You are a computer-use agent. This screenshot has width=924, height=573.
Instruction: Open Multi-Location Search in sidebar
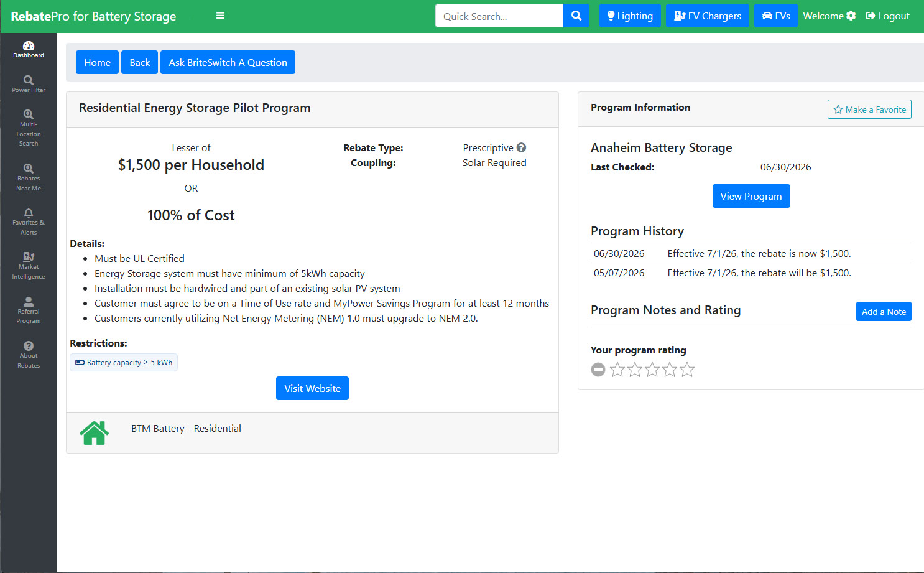(x=29, y=128)
